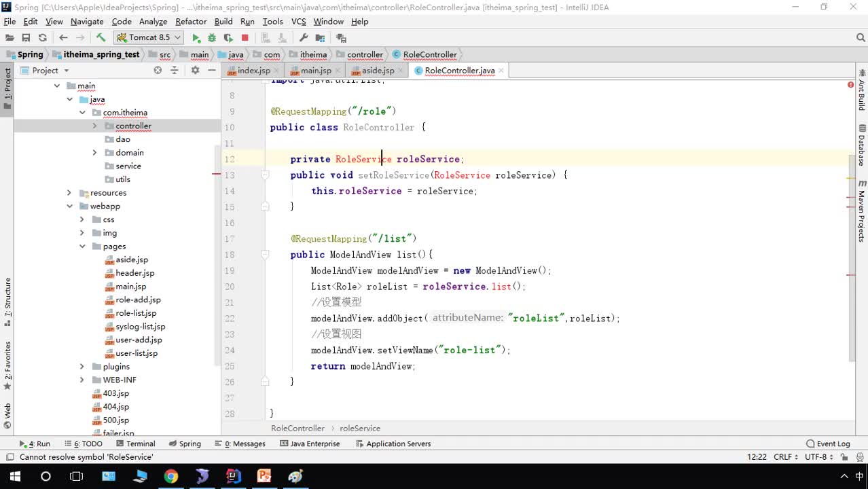This screenshot has height=489, width=868.
Task: Click the Windows Start button
Action: pos(14,476)
